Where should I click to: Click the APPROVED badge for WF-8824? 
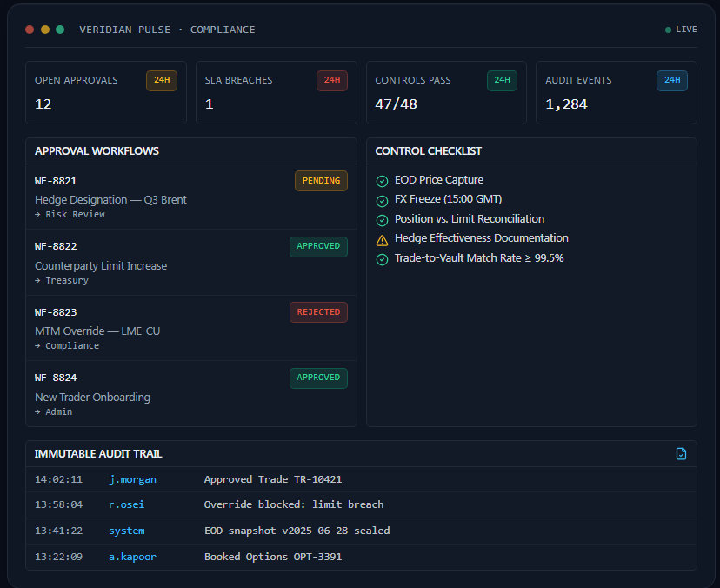[318, 378]
